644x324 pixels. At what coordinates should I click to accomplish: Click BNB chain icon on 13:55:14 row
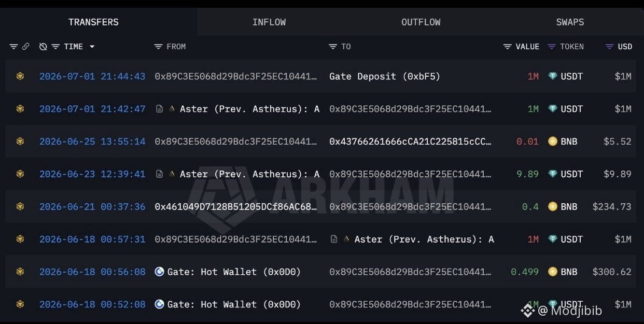(20, 142)
